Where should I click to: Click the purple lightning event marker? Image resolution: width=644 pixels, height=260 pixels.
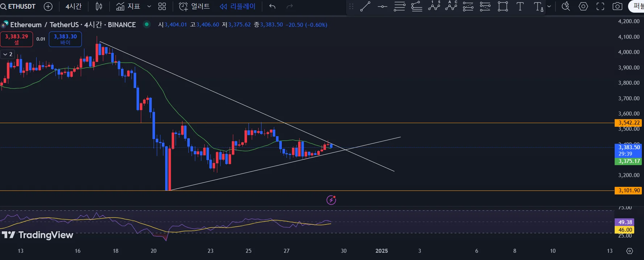click(x=331, y=200)
